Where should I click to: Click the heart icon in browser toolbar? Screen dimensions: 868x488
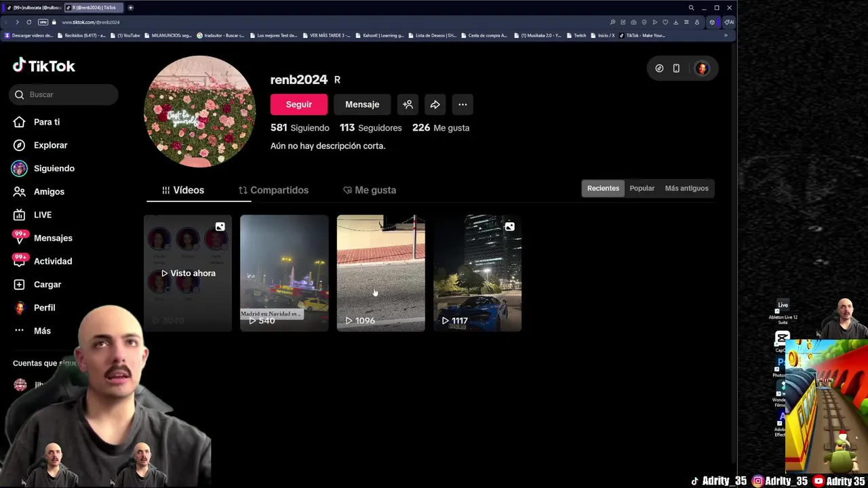click(x=665, y=22)
